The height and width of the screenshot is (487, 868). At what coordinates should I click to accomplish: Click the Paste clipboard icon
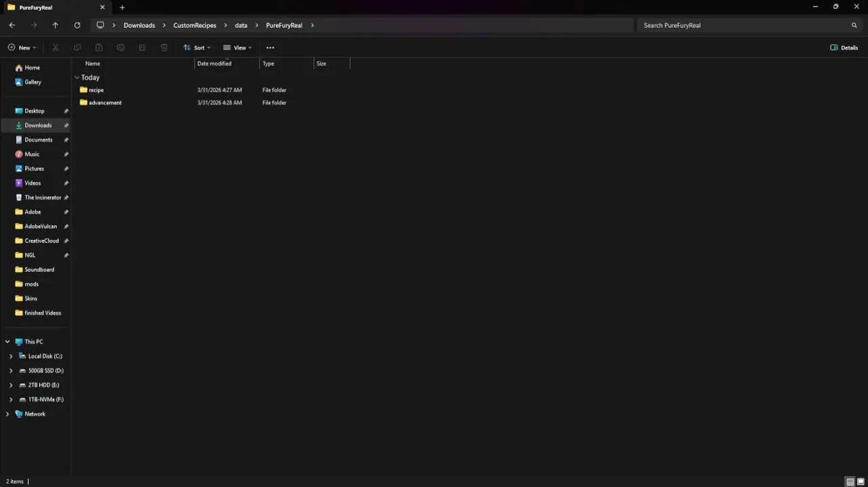[99, 47]
